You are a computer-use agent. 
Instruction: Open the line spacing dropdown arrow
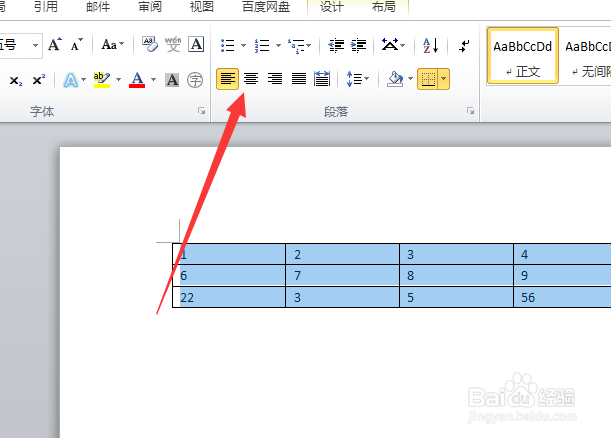pos(367,79)
